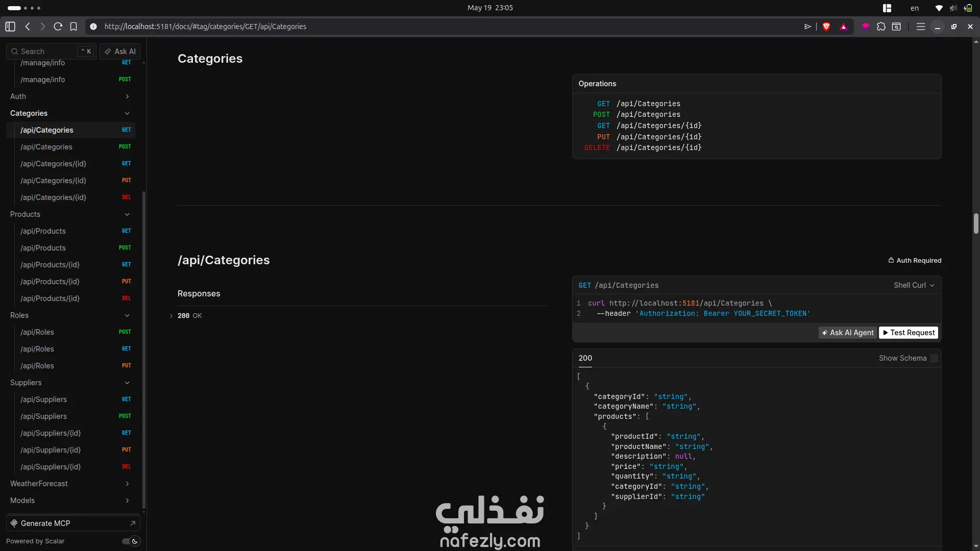Screen dimensions: 980x551
Task: Click the browser address bar URL
Action: click(205, 27)
